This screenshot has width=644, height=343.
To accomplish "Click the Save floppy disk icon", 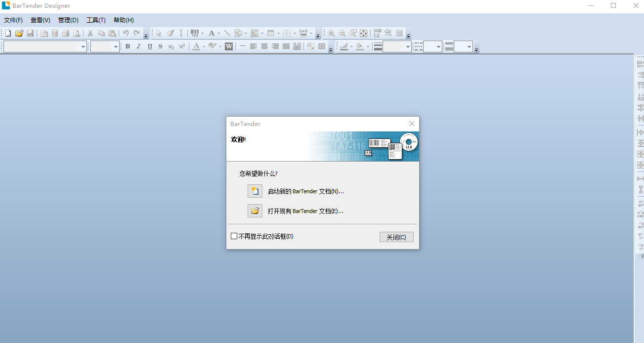I will pos(30,33).
